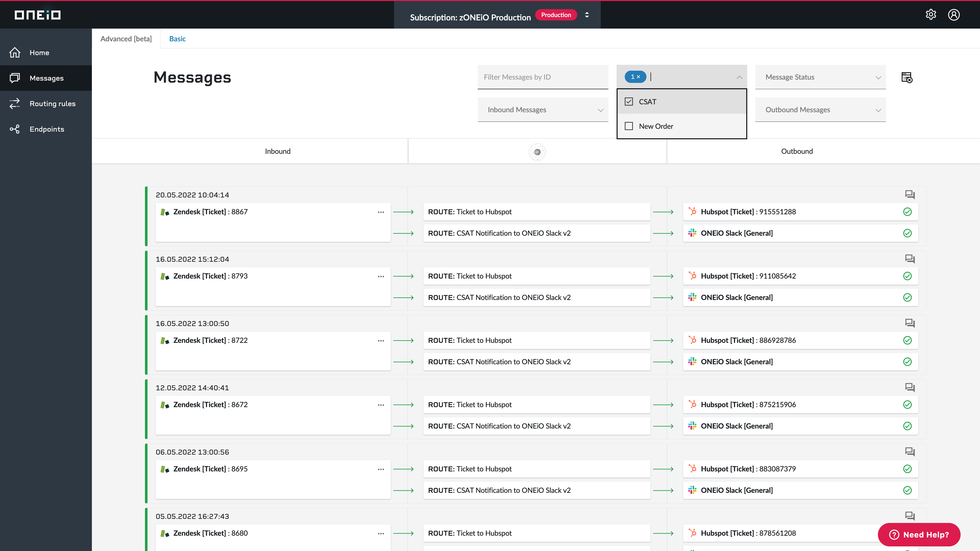Open conversation icon for 05.05.2022 16:27:43 message
Screen dimensions: 980x551
click(x=910, y=516)
